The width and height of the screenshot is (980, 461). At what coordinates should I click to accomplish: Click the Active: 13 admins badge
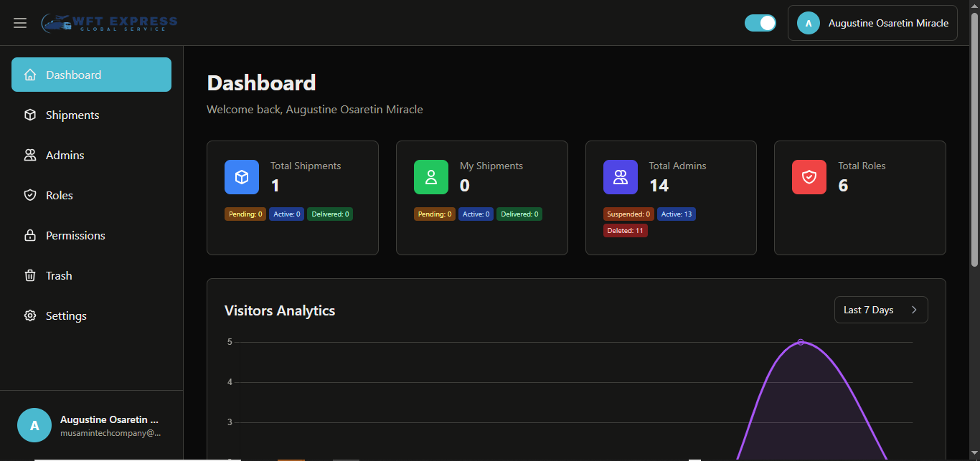[676, 214]
